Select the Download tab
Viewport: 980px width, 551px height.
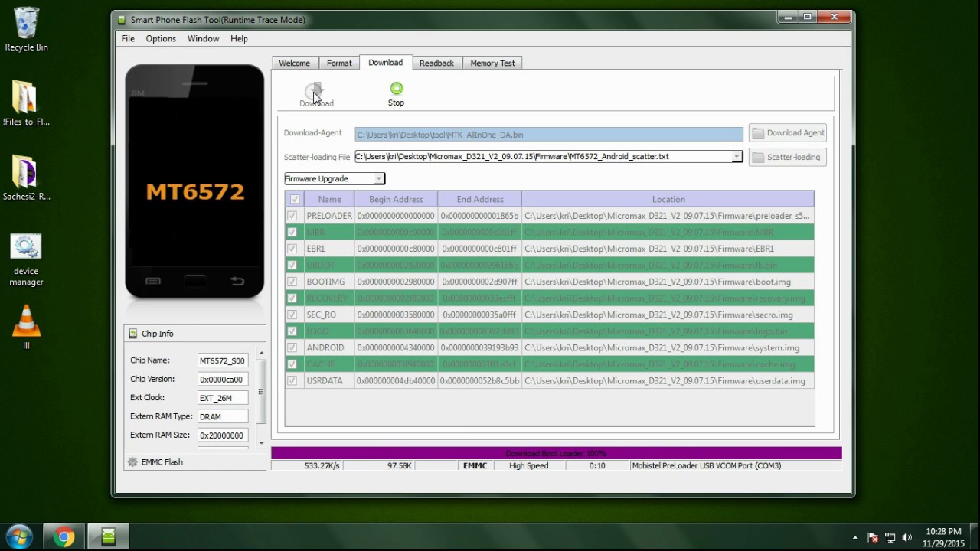point(385,63)
